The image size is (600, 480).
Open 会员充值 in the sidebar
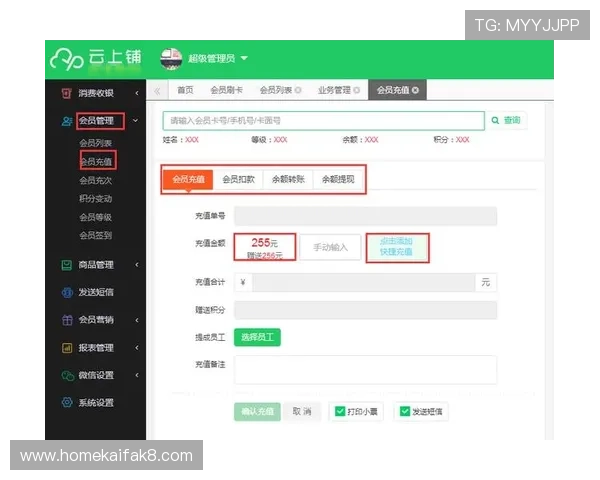coord(96,161)
